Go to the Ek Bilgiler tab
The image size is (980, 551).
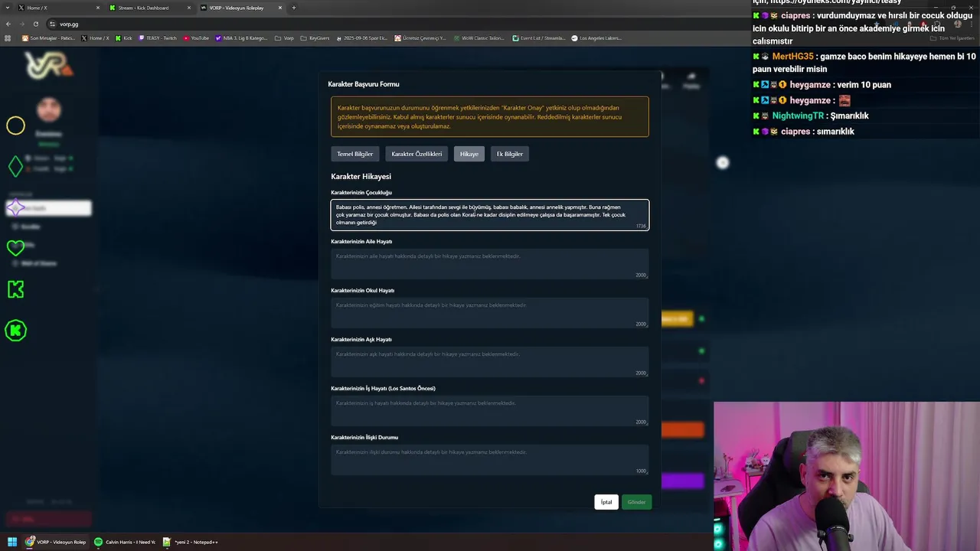(x=509, y=154)
